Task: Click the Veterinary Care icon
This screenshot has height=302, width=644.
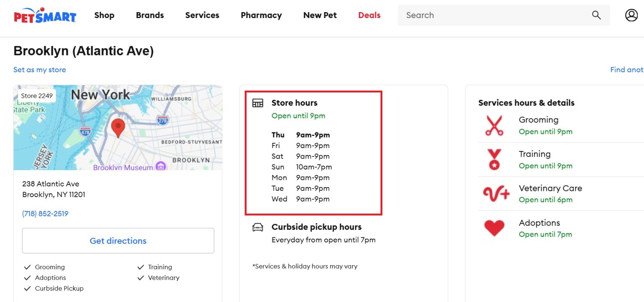Action: 496,194
